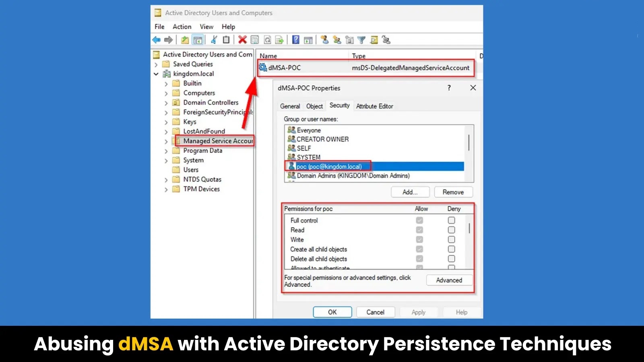The width and height of the screenshot is (644, 362).
Task: Click the Remove button
Action: pyautogui.click(x=453, y=192)
